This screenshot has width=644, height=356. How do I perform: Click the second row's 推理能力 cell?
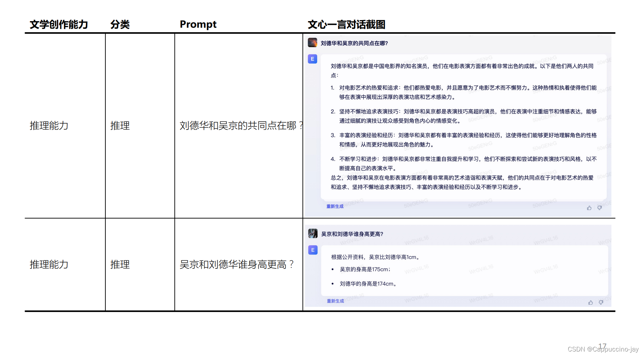49,264
